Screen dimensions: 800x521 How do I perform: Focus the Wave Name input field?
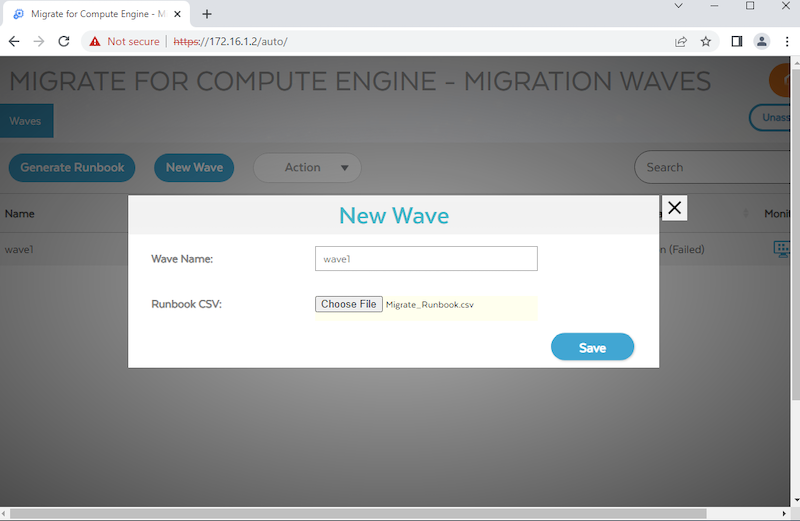point(426,259)
